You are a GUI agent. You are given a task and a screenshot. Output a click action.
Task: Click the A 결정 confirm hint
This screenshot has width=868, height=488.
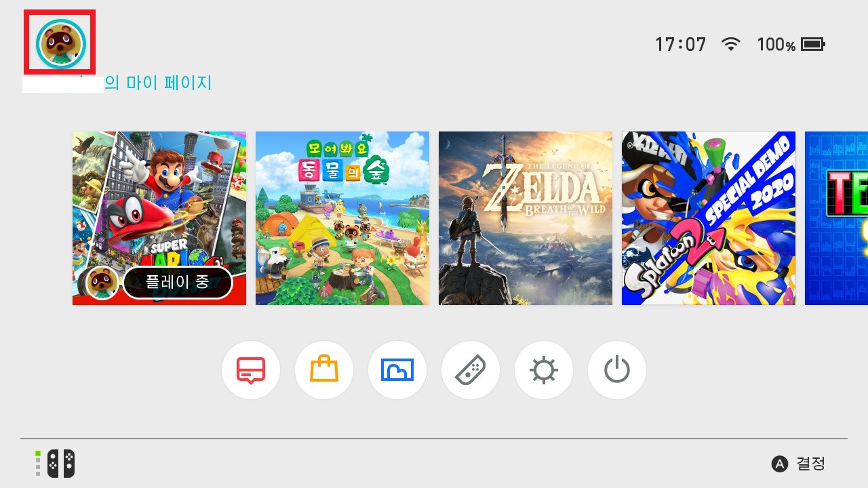798,464
